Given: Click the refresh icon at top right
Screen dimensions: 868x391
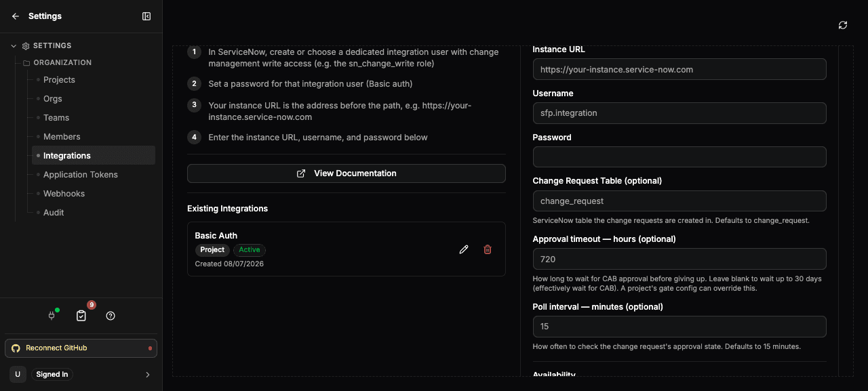Looking at the screenshot, I should click(x=843, y=25).
